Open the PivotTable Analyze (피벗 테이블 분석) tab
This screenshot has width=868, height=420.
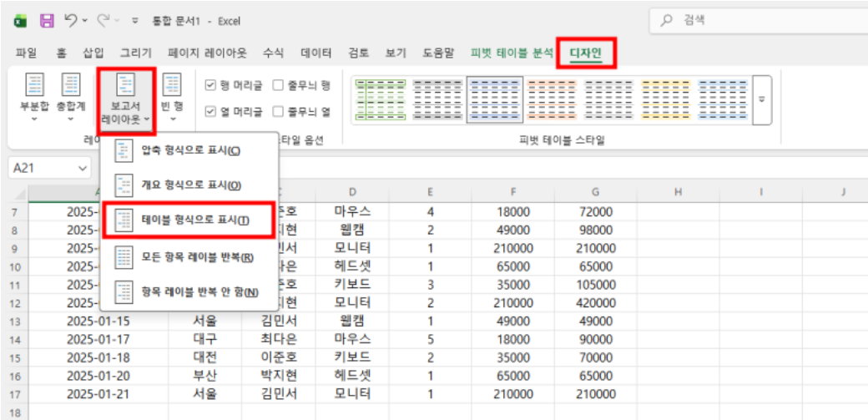[512, 53]
